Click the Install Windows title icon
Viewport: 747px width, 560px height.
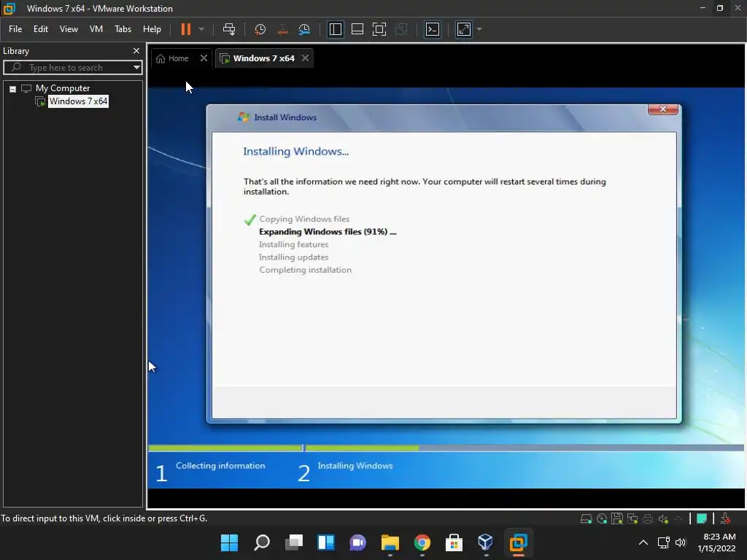click(244, 117)
